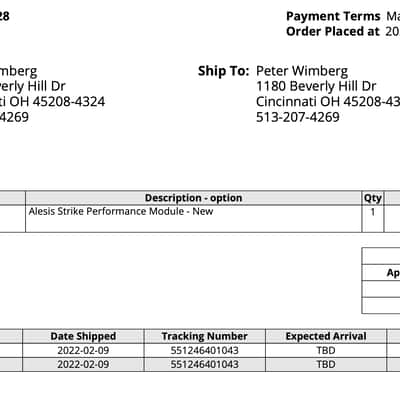Select the second row shipped date 2022-02-09
This screenshot has height=400, width=400.
[x=83, y=365]
